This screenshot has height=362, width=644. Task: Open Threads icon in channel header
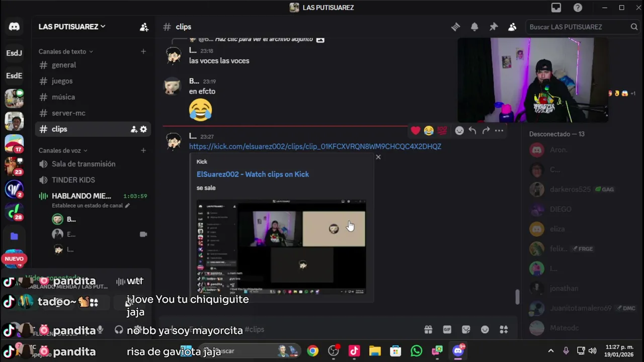pyautogui.click(x=455, y=27)
